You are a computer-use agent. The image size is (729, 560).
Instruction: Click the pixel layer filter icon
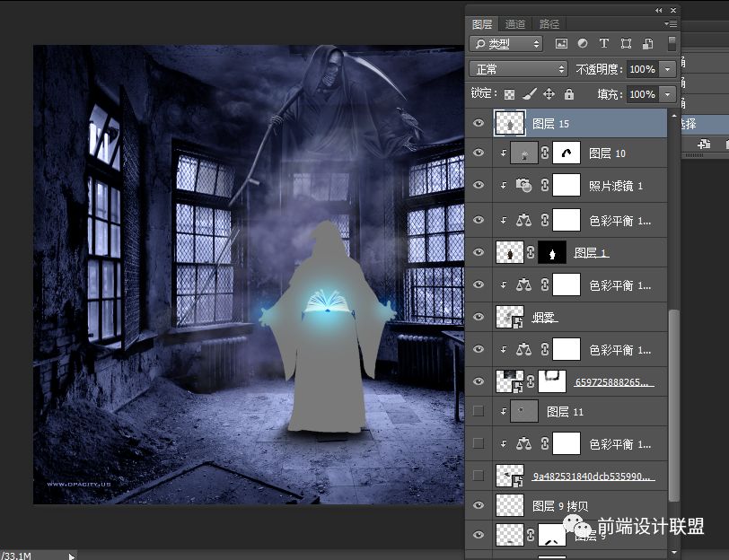[x=561, y=44]
